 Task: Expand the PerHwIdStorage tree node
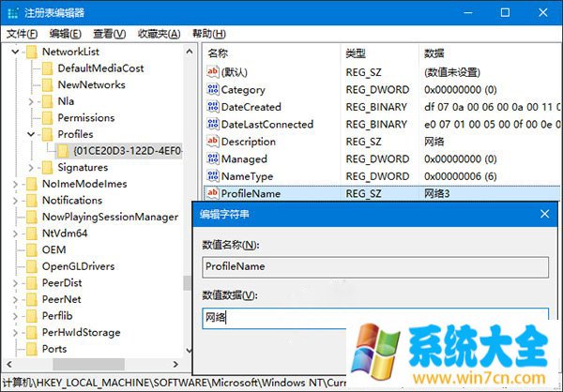pyautogui.click(x=15, y=333)
